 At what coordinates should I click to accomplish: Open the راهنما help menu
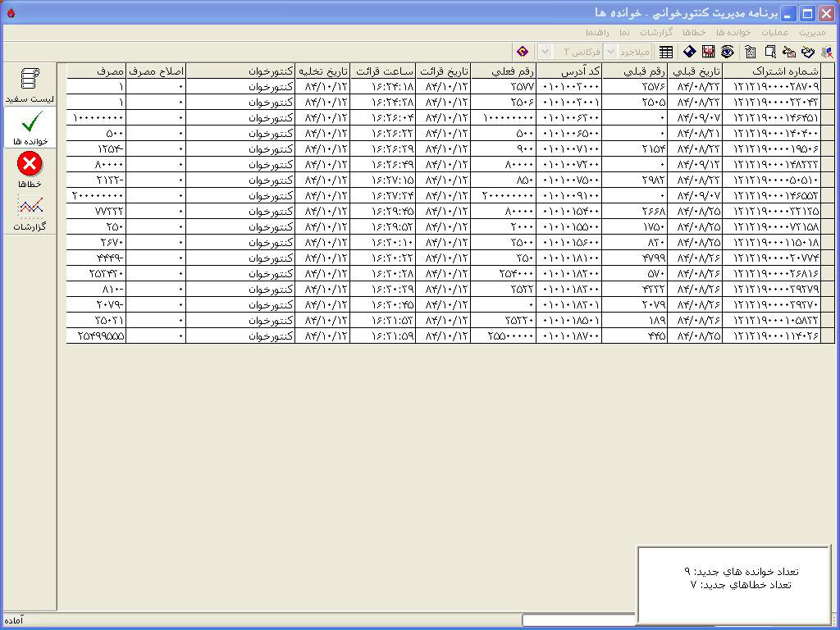[x=596, y=32]
